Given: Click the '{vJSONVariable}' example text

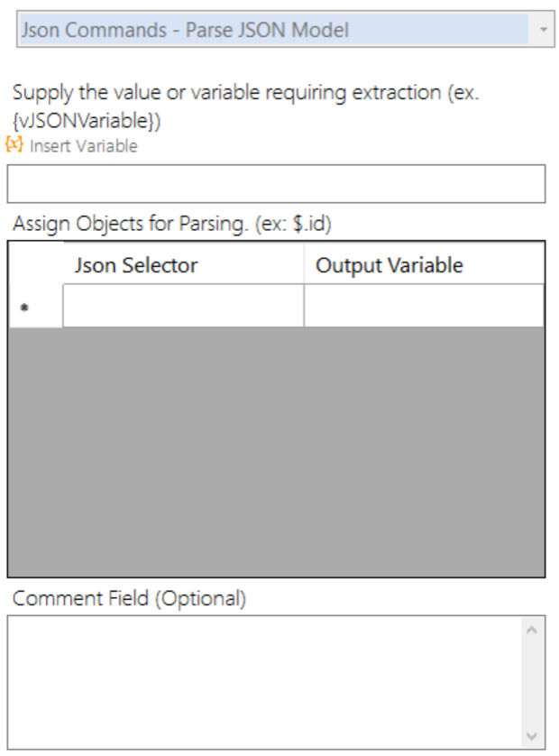Looking at the screenshot, I should (87, 119).
